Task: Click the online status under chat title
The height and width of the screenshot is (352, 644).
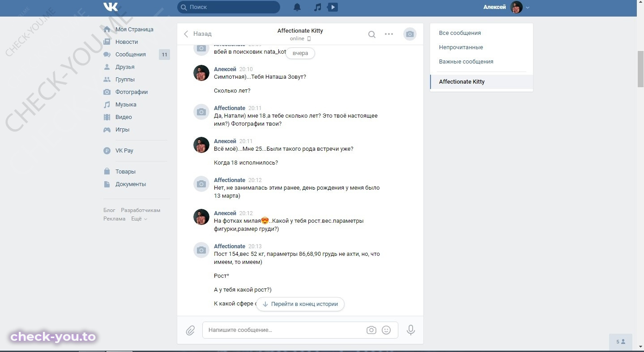Action: click(300, 39)
